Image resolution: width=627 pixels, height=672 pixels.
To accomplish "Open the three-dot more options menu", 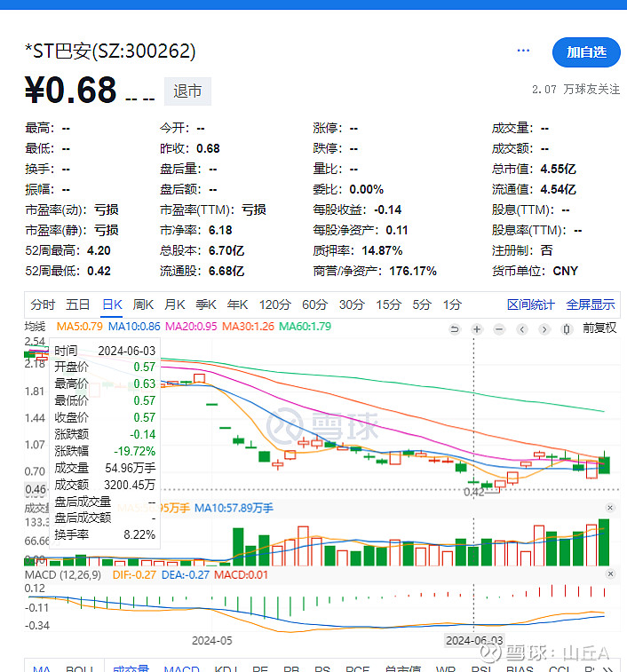I will 523,51.
